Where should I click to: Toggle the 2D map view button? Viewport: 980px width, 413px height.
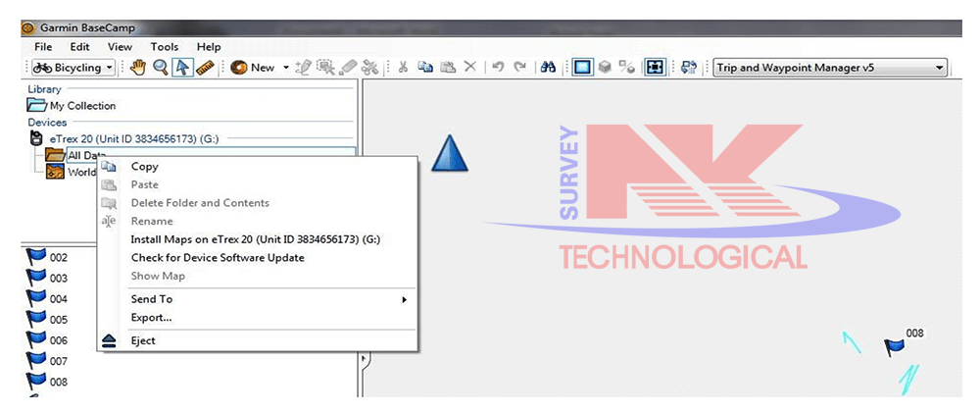click(582, 68)
